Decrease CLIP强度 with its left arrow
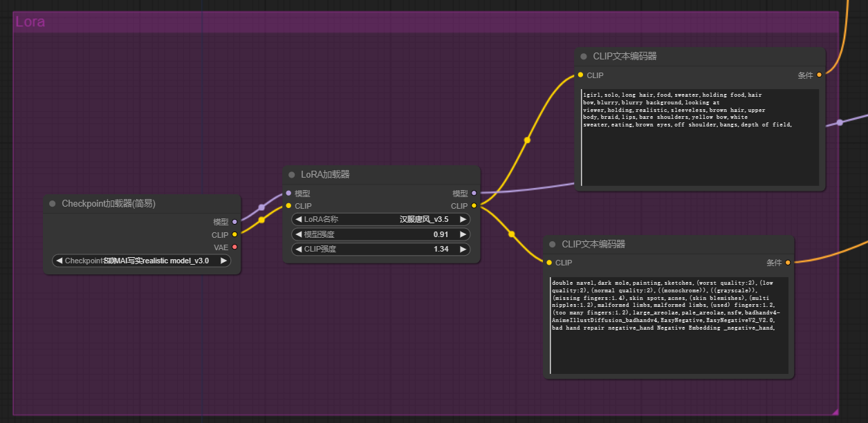Image resolution: width=868 pixels, height=423 pixels. pyautogui.click(x=299, y=249)
